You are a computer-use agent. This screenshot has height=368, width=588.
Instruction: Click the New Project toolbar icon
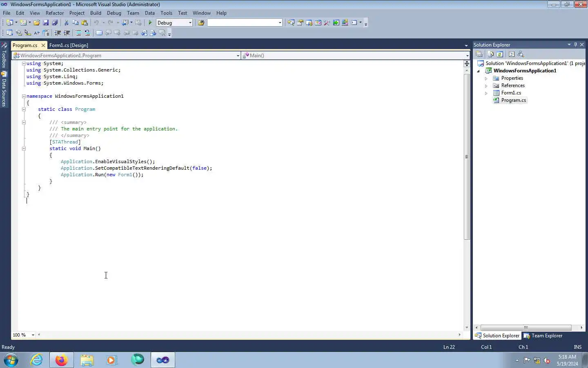point(10,23)
